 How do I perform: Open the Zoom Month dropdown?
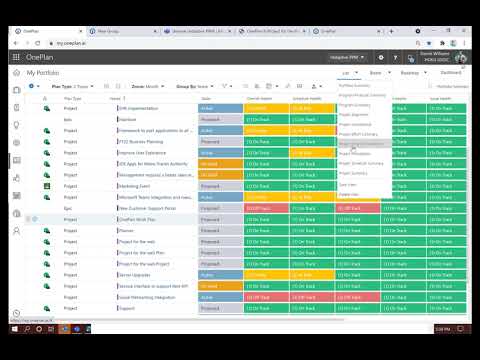(x=148, y=86)
